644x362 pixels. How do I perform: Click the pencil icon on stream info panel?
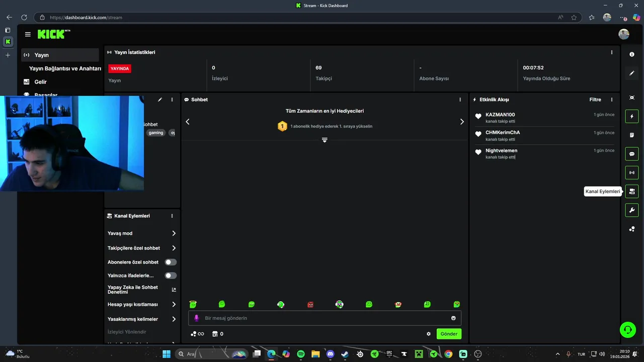160,100
